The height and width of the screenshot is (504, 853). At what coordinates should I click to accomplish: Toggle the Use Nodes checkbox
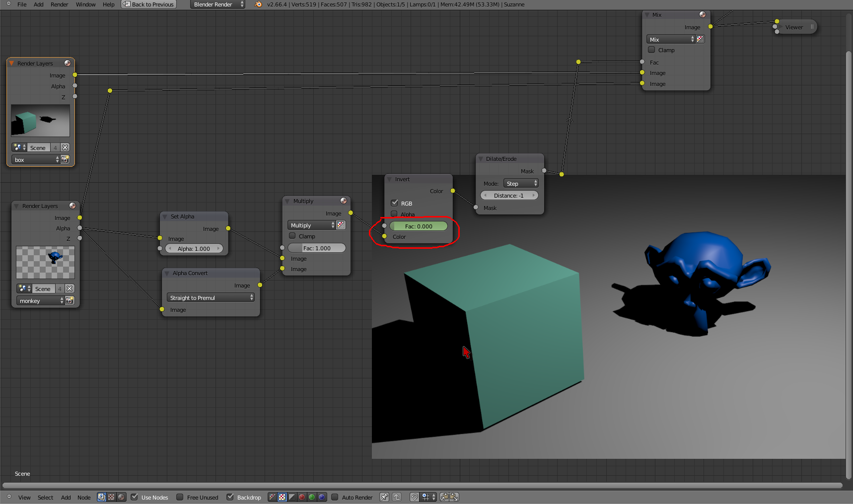click(134, 497)
